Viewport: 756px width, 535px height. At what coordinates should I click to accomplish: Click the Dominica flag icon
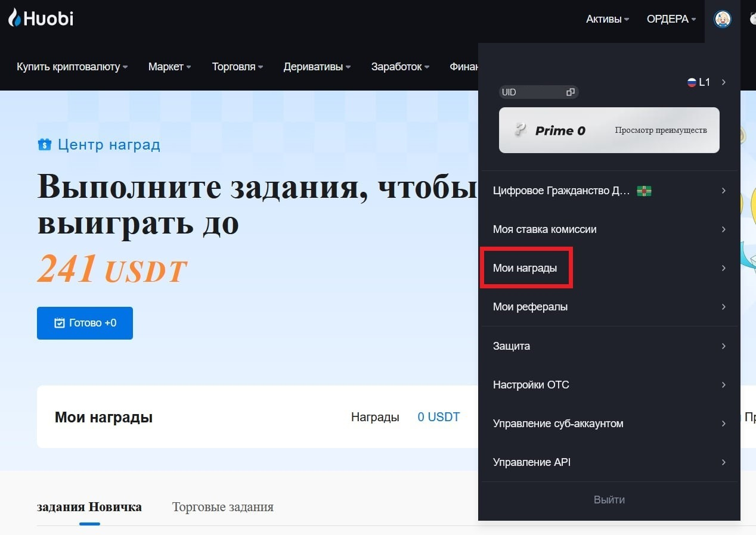click(644, 191)
